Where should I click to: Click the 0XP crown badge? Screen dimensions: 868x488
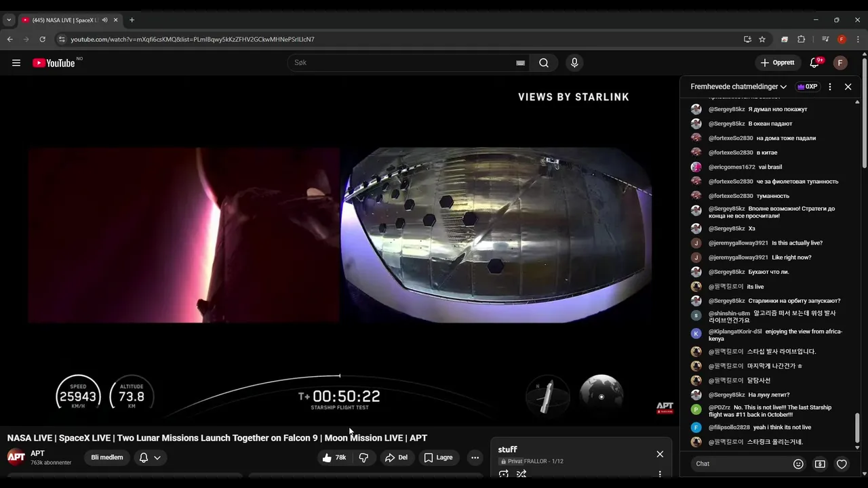coord(807,87)
